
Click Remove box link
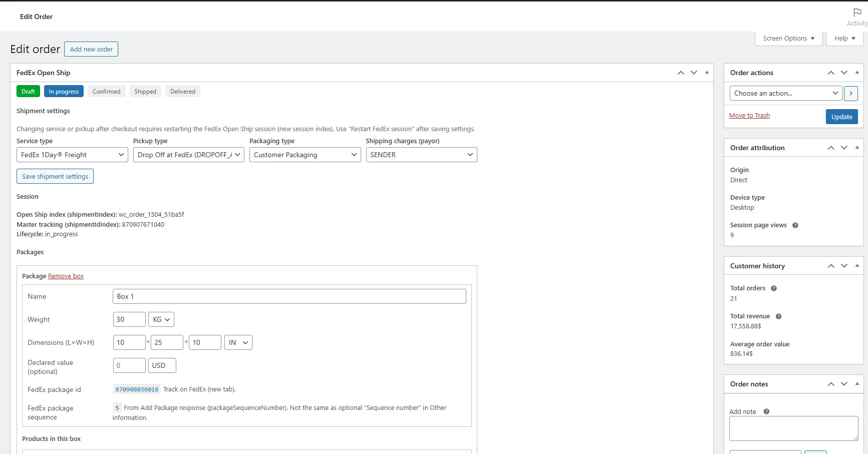[x=66, y=276]
